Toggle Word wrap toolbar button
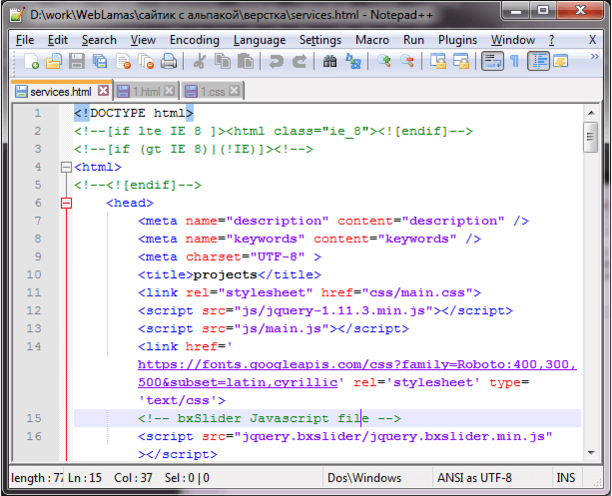Image resolution: width=612 pixels, height=496 pixels. (x=492, y=61)
